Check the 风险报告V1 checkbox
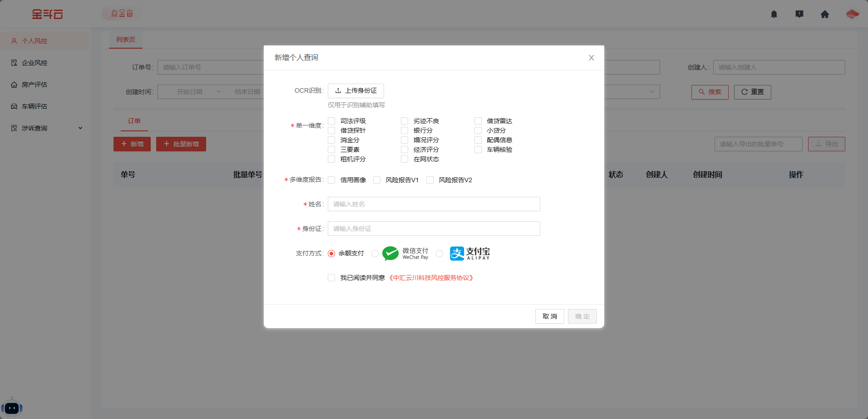This screenshot has height=419, width=868. click(377, 180)
